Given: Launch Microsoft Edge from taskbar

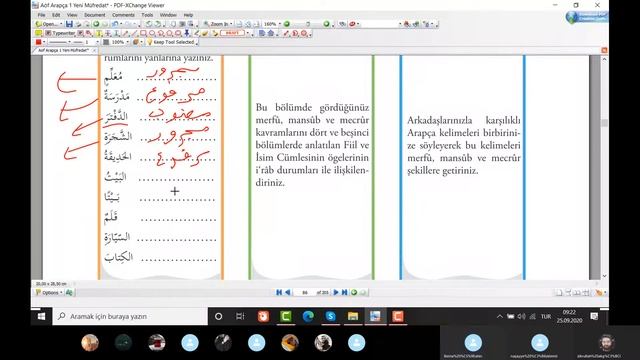Looking at the screenshot, I should (x=308, y=316).
